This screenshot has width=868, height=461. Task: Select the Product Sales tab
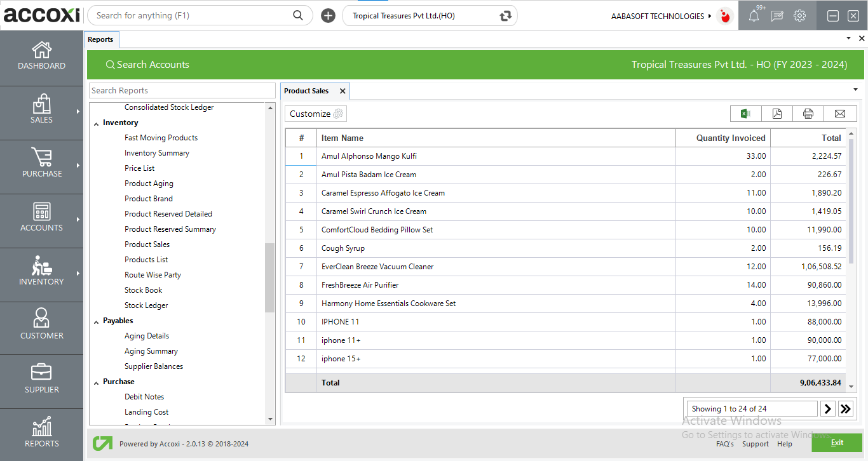[x=306, y=91]
